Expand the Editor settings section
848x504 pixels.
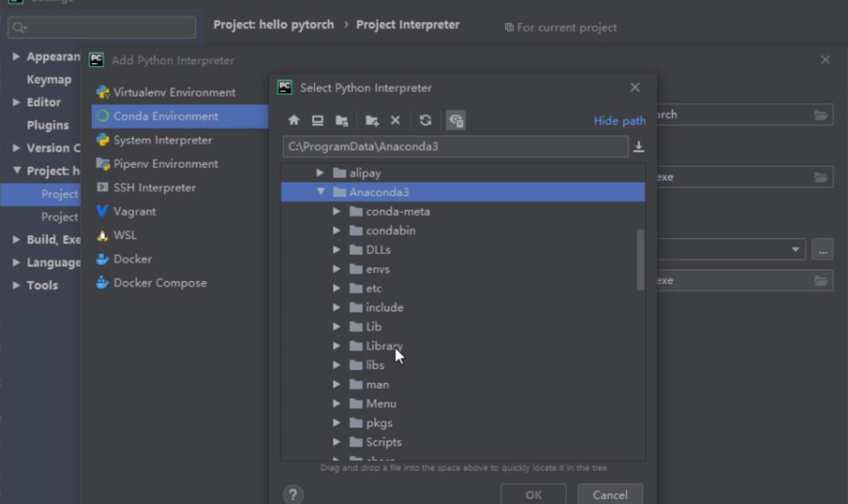(16, 102)
